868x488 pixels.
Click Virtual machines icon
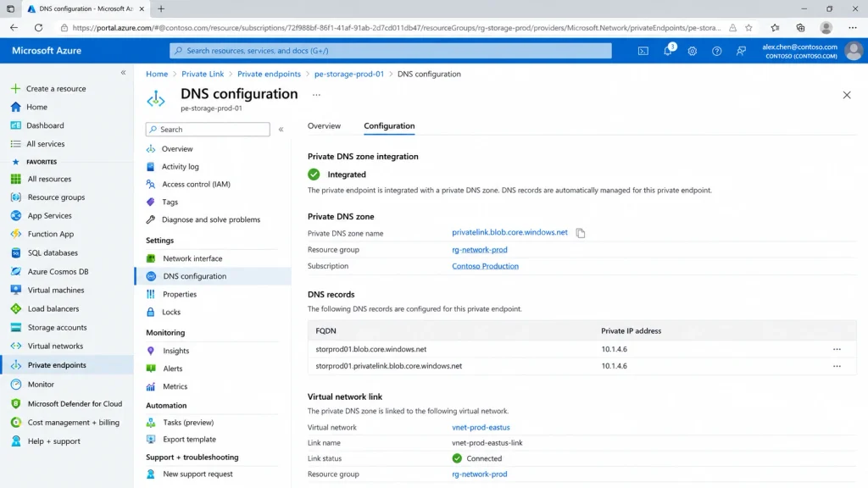(15, 290)
